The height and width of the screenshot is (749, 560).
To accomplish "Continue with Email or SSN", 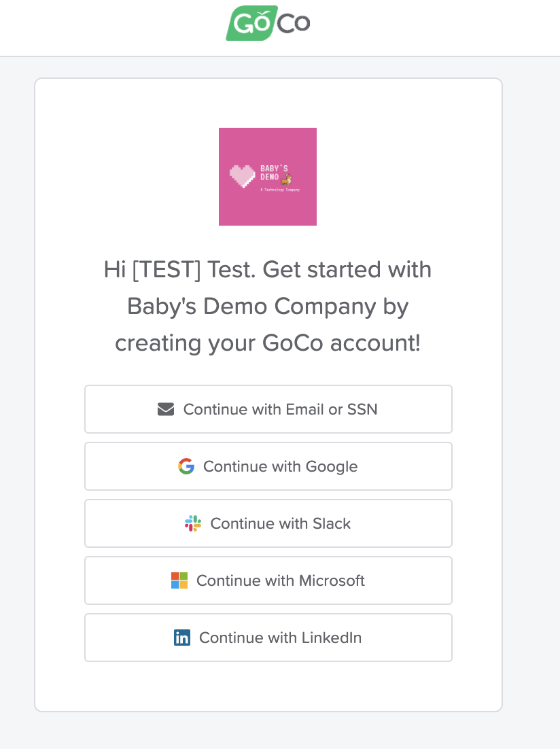I will tap(268, 408).
